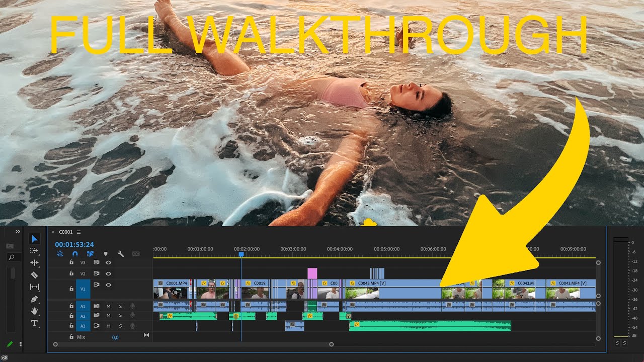
Task: Click the playhead timecode 00:01:53:24
Action: [x=74, y=245]
